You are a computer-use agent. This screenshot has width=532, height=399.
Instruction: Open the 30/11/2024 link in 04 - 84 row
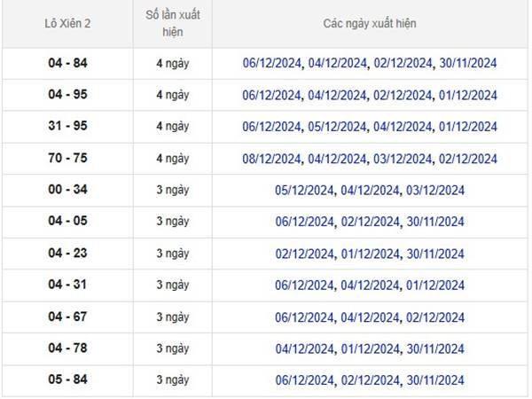(x=468, y=63)
